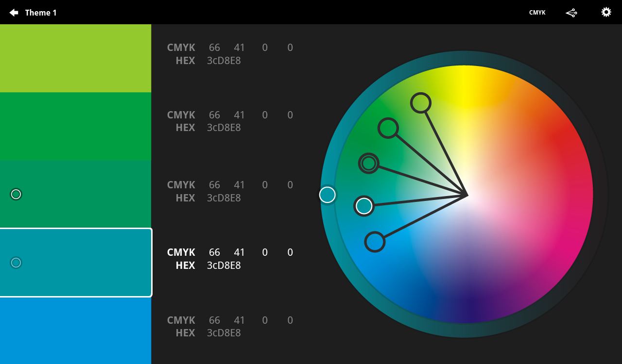This screenshot has width=622, height=364.
Task: Click the circle marker on selected teal swatch
Action: [16, 263]
